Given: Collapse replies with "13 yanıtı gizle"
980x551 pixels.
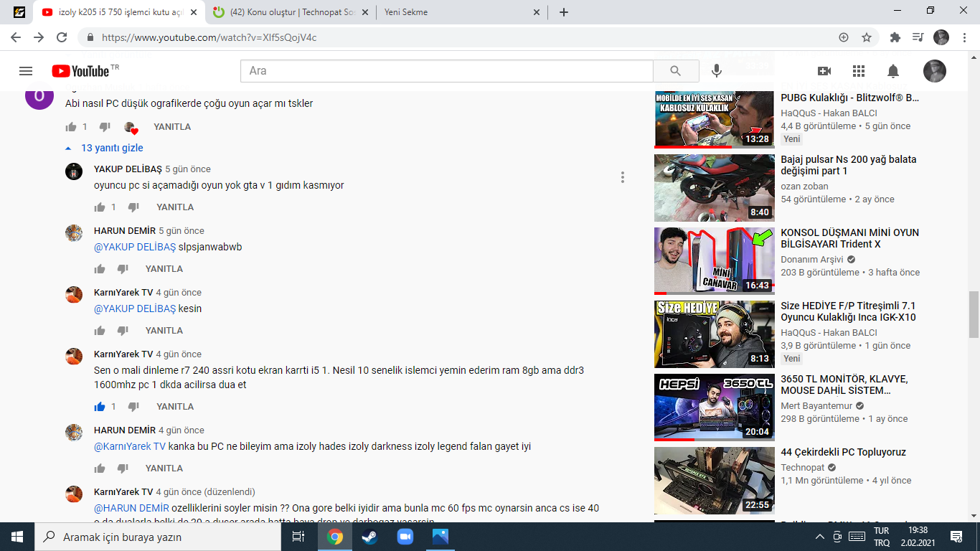Looking at the screenshot, I should (x=104, y=148).
